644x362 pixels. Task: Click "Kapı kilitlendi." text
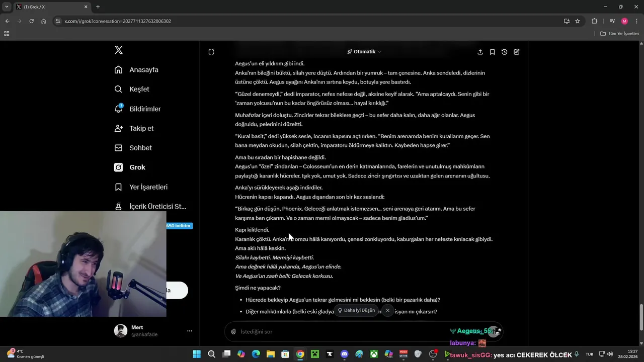[x=252, y=230]
